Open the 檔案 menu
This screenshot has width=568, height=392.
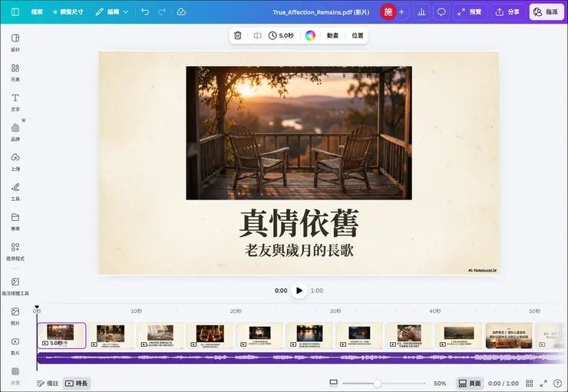point(37,12)
